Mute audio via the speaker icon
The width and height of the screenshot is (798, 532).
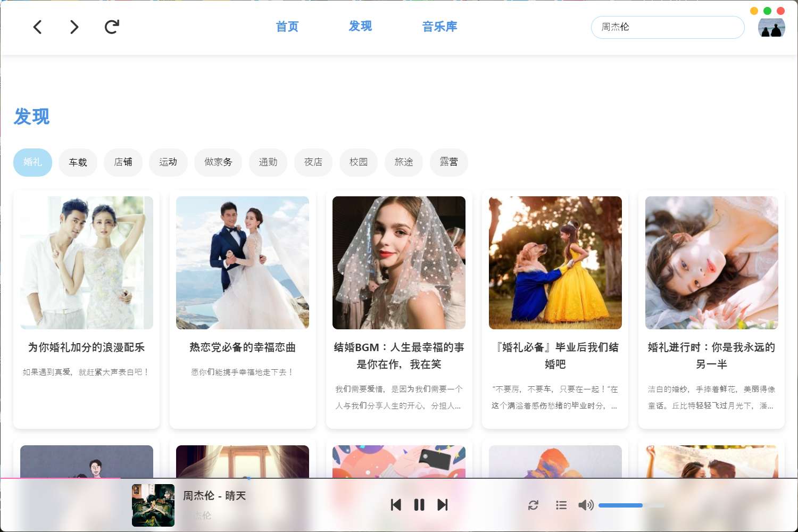(586, 505)
